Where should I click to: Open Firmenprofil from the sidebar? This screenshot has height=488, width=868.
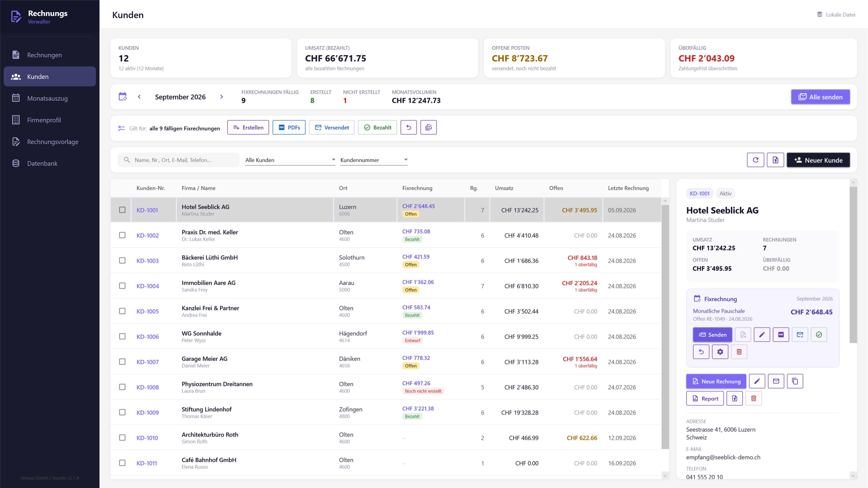[50, 120]
